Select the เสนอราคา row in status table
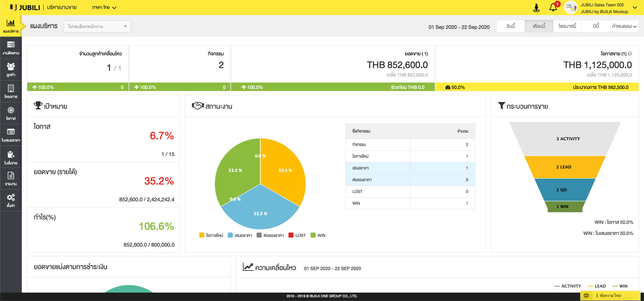 tap(410, 168)
